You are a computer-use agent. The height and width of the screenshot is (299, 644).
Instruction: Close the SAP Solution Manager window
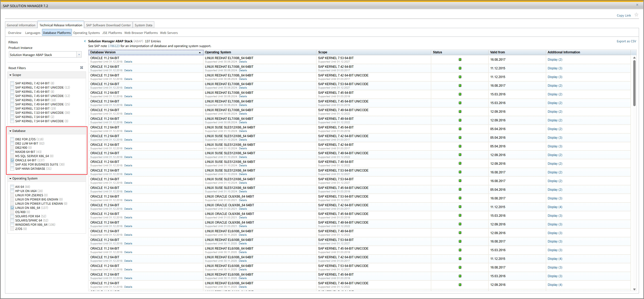[637, 5]
